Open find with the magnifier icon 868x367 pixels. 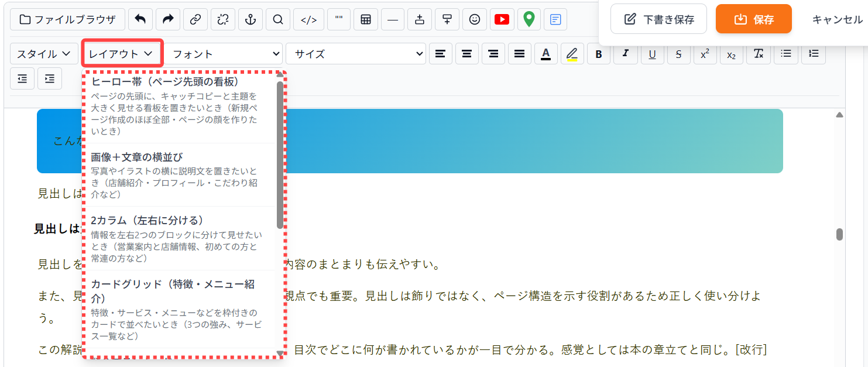point(278,19)
